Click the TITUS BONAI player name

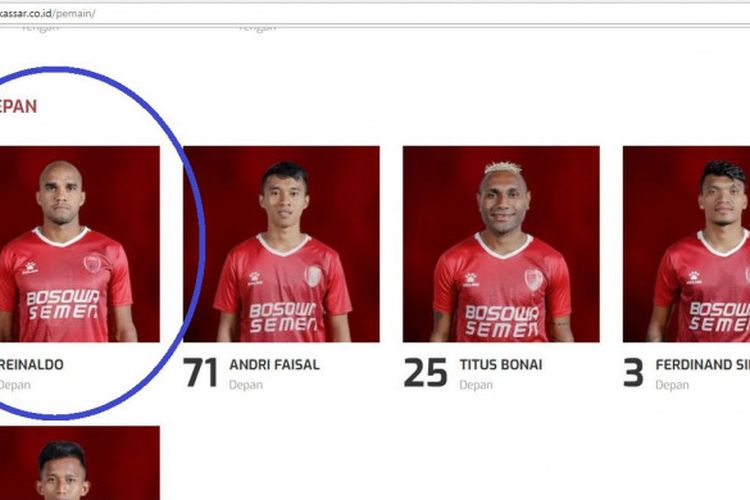[501, 365]
